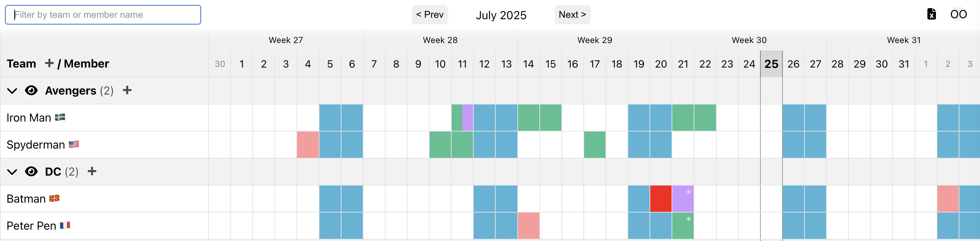Click into the team or member filter field
Image resolution: width=980 pixels, height=241 pixels.
[103, 15]
